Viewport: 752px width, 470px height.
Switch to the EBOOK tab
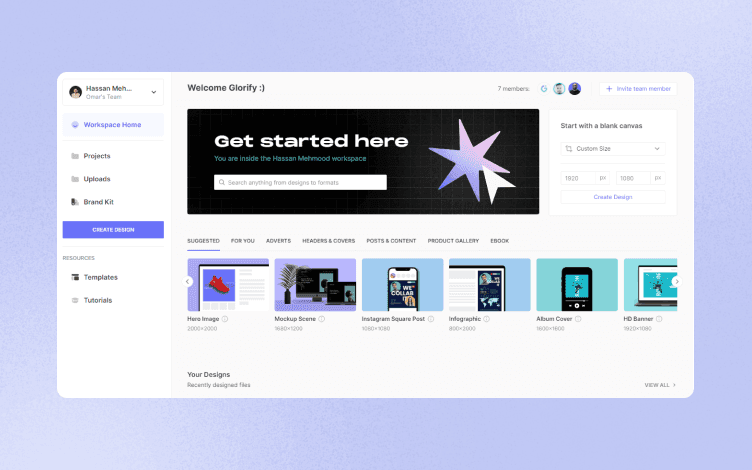[x=500, y=241]
